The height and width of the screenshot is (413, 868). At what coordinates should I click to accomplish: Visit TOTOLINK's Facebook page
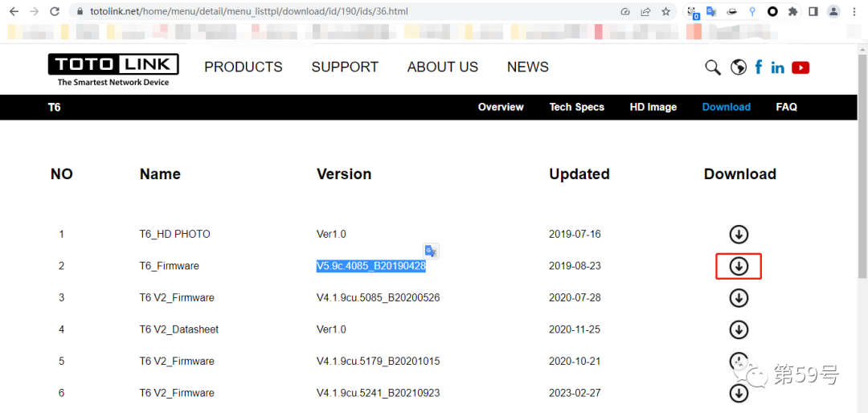[x=759, y=67]
